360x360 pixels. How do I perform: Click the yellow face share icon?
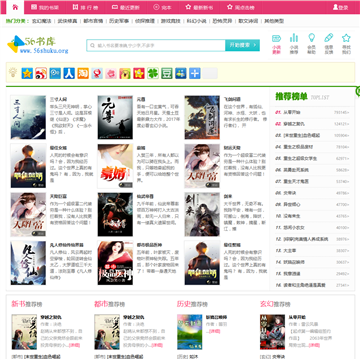(x=125, y=73)
